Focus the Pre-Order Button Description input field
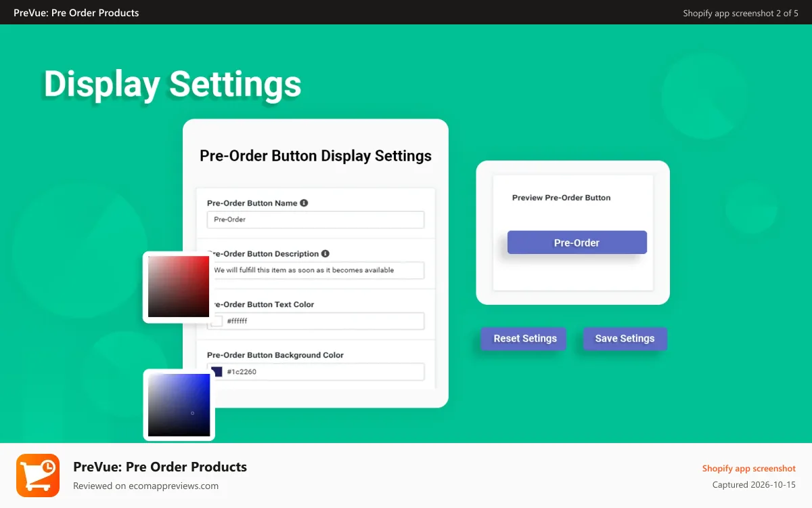This screenshot has width=812, height=508. pyautogui.click(x=315, y=270)
